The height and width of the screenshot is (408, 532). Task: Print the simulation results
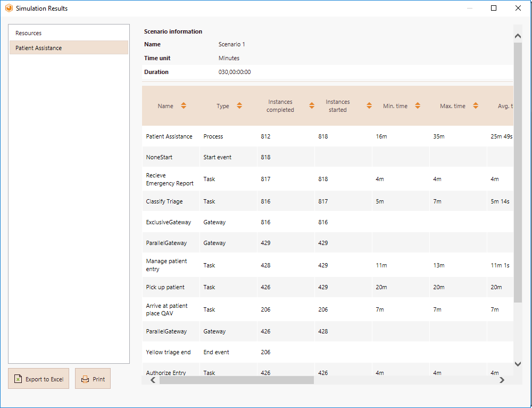[x=93, y=379]
